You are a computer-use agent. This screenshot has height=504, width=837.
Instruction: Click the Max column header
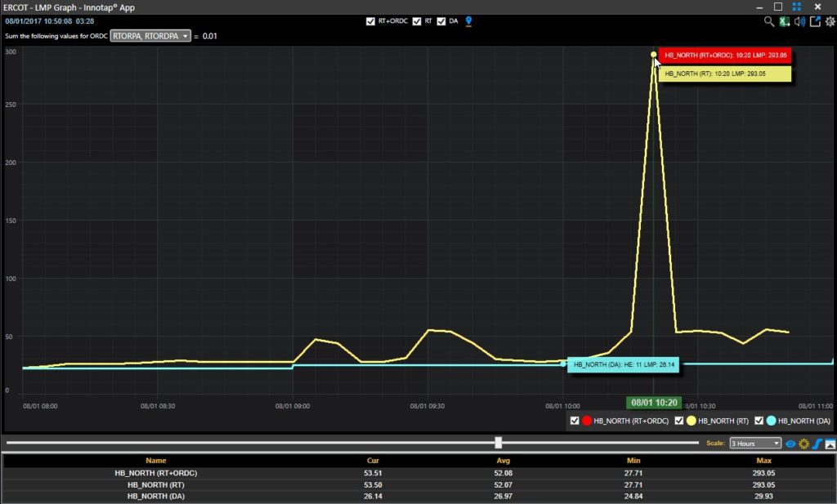764,461
